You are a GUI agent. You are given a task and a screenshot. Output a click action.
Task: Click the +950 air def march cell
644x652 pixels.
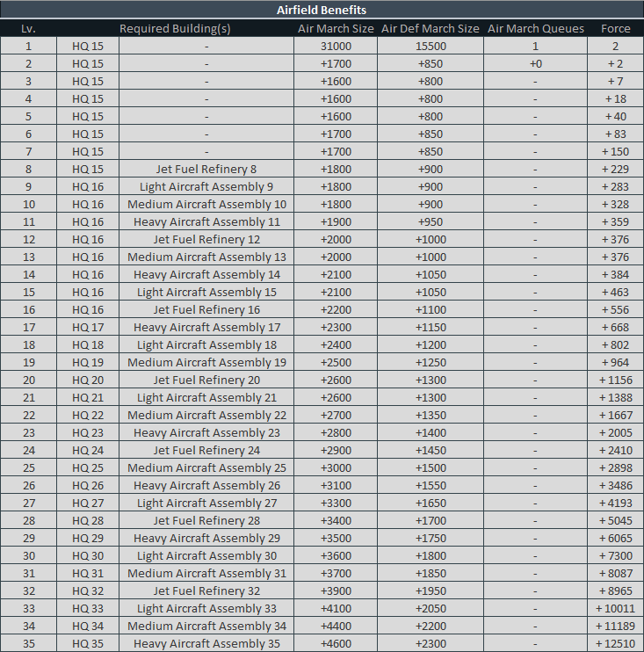(431, 221)
